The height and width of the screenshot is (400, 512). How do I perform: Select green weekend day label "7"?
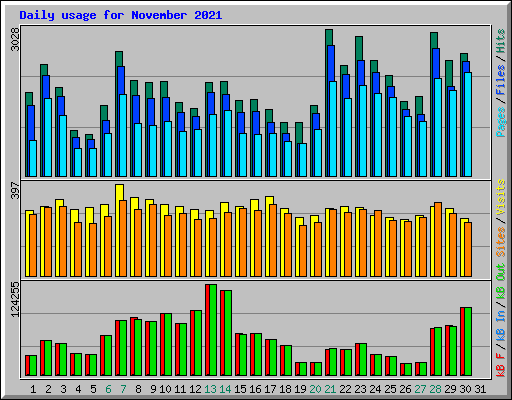click(x=123, y=389)
